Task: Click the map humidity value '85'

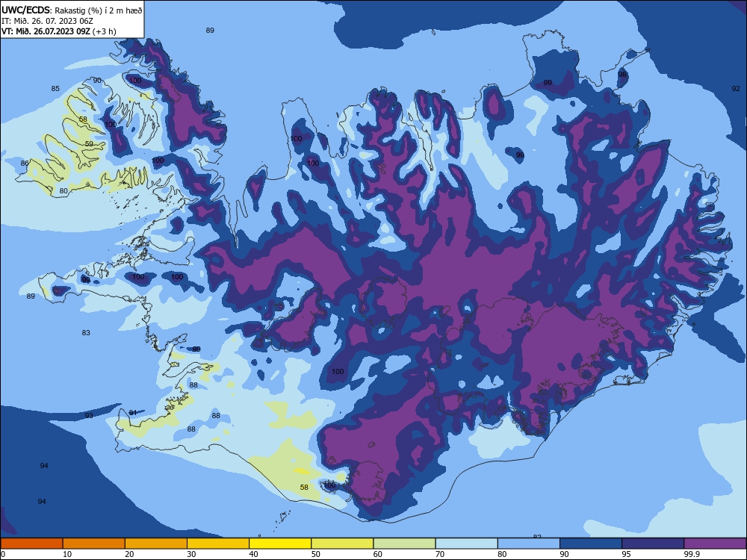Action: coord(55,89)
